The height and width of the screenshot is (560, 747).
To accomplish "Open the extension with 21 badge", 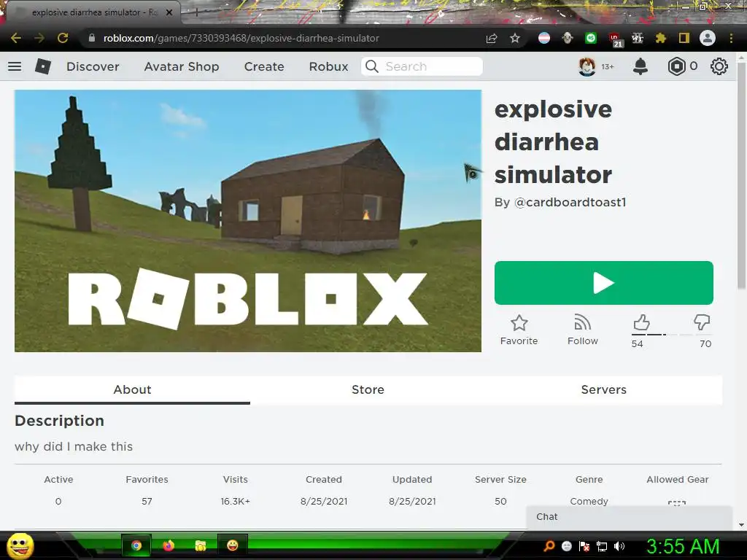I will pos(615,39).
